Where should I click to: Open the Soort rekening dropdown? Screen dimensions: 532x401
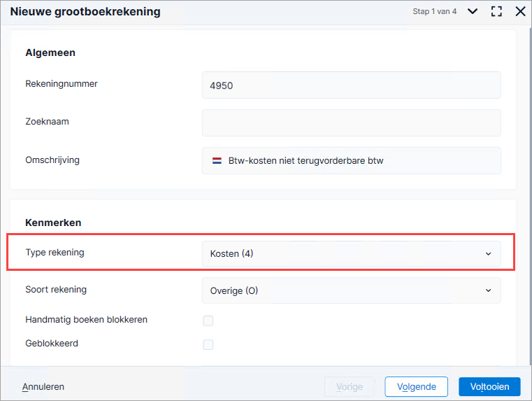point(351,290)
